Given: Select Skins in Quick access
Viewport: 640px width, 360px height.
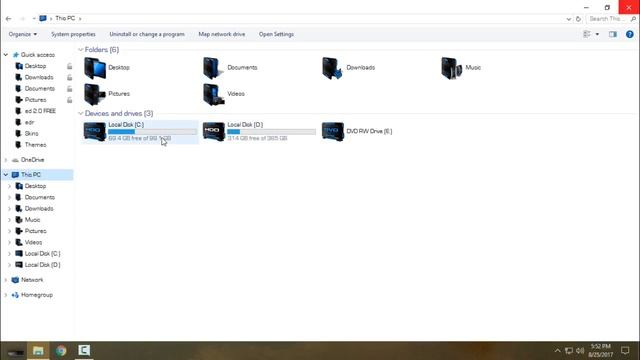Looking at the screenshot, I should 31,134.
